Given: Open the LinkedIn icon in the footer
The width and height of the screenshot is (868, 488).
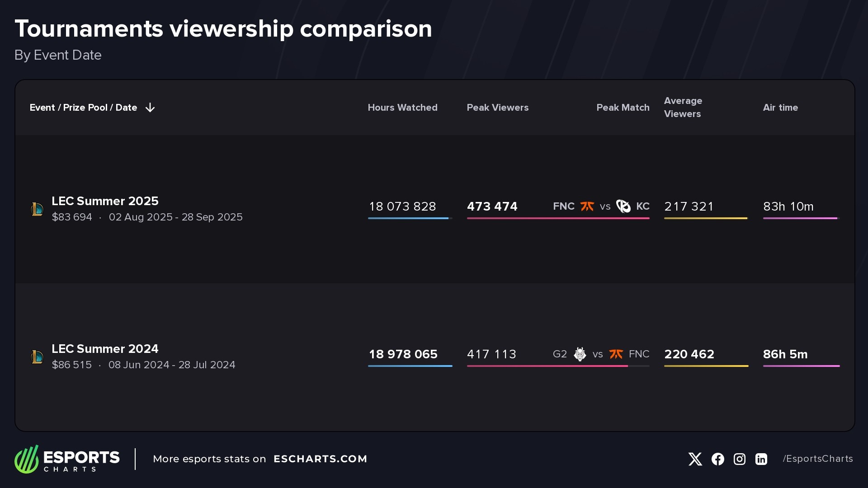Looking at the screenshot, I should coord(761,459).
